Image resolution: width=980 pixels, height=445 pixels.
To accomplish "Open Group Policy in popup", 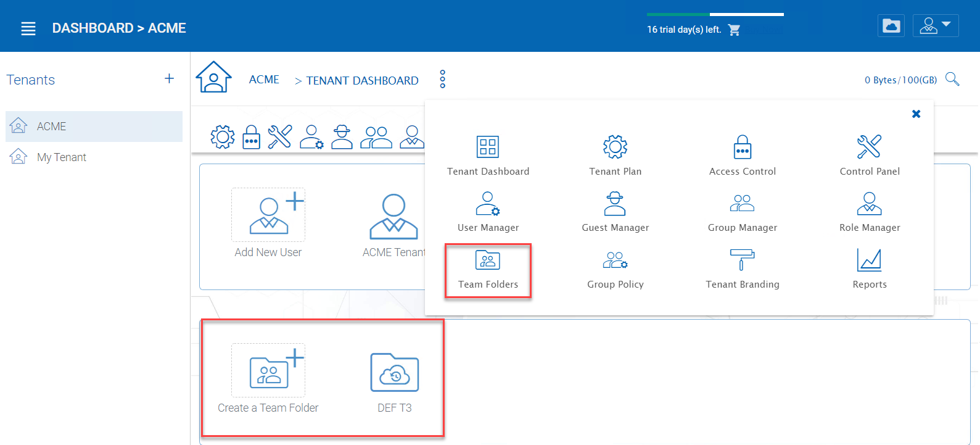I will 615,270.
